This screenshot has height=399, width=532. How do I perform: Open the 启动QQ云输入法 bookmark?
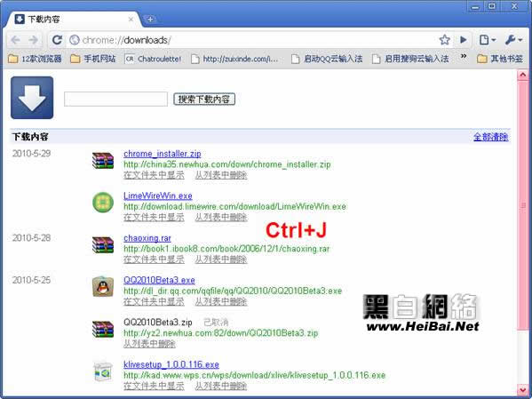pyautogui.click(x=327, y=59)
